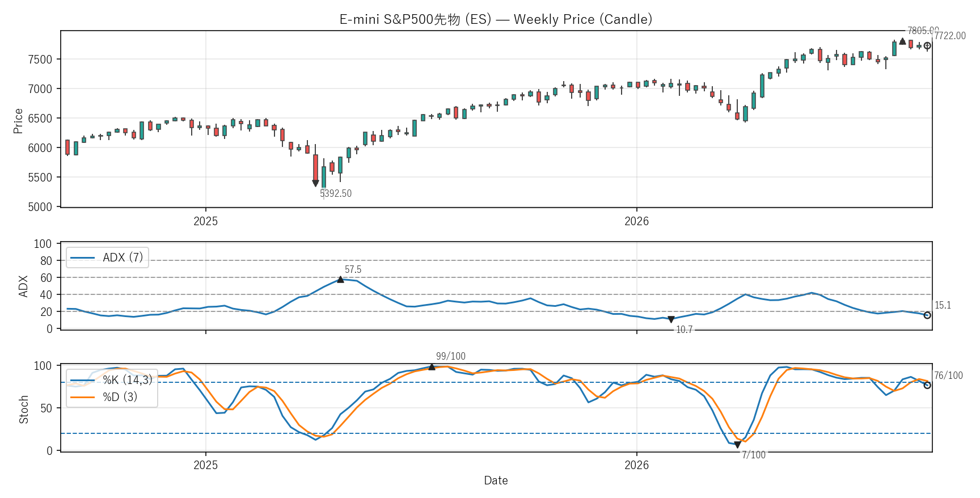Click the 6000 price axis tick
The width and height of the screenshot is (980, 498).
(40, 148)
